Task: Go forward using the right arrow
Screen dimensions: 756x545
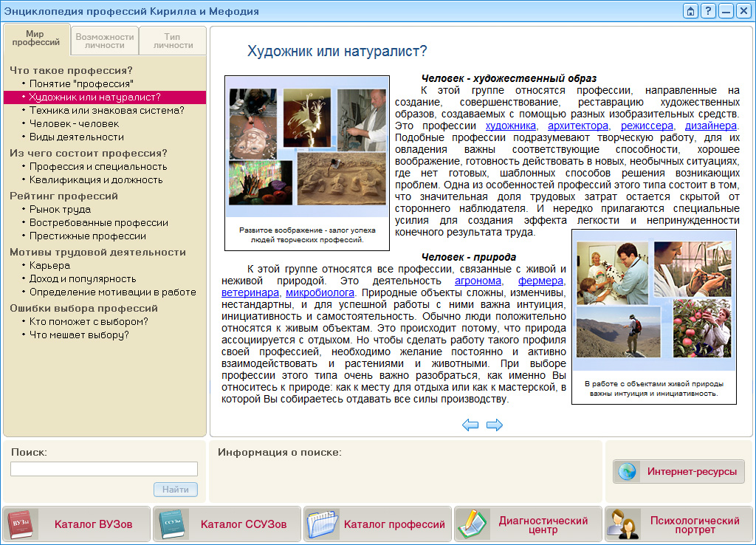Action: (495, 425)
